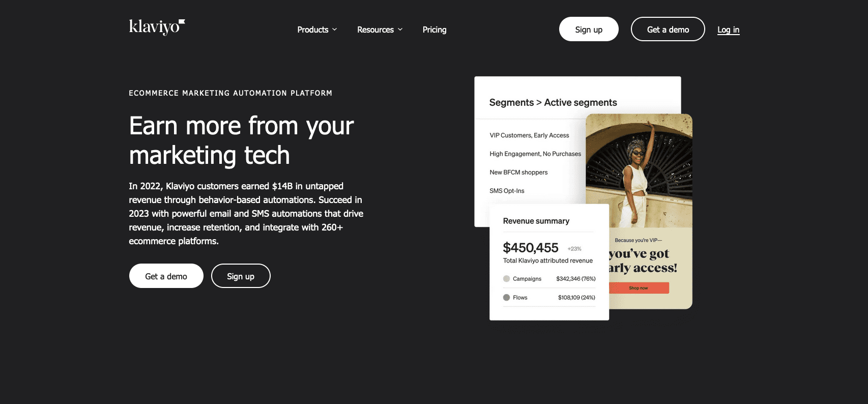Click the 'Revenue summary' title
Screen dimensions: 868x404
(x=536, y=221)
